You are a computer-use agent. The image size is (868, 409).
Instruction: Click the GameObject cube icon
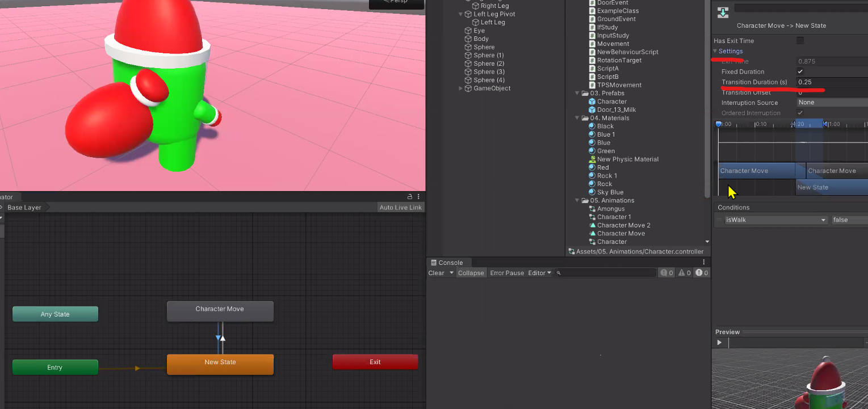click(x=468, y=88)
